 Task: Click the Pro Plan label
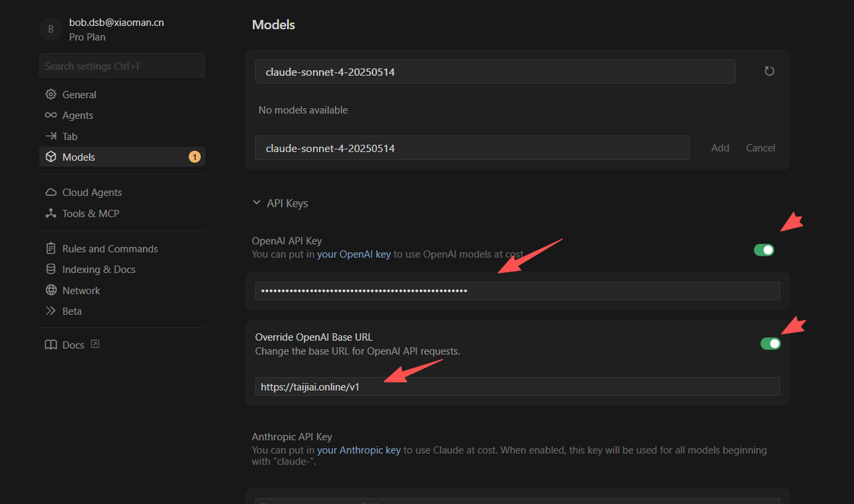[87, 37]
